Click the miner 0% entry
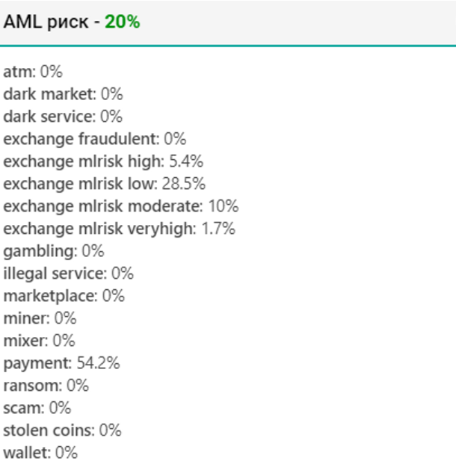Image resolution: width=456 pixels, height=476 pixels. (x=40, y=318)
